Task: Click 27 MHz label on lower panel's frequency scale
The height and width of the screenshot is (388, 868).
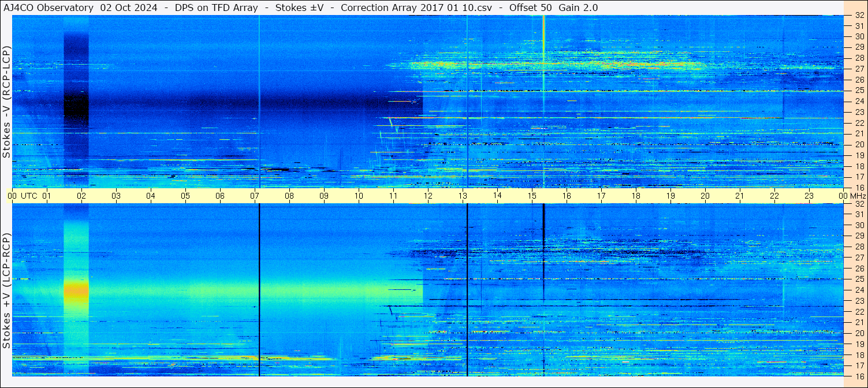Action: point(859,258)
